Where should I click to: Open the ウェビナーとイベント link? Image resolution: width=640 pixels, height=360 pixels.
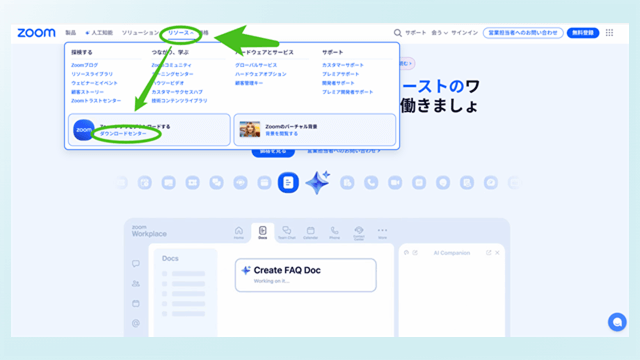click(94, 83)
